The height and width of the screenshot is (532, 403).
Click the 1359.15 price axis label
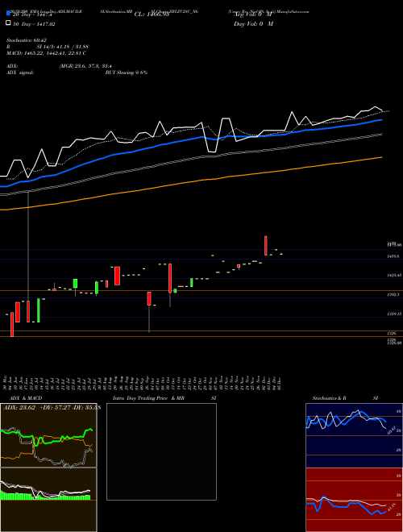tap(395, 314)
